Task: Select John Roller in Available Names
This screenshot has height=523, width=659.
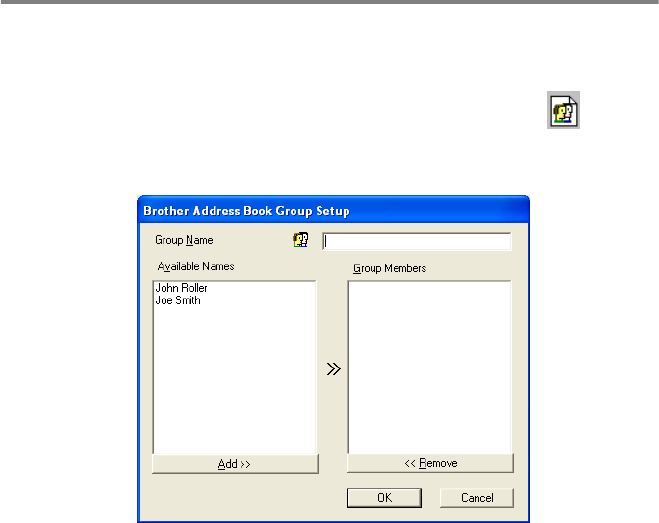Action: pyautogui.click(x=182, y=288)
